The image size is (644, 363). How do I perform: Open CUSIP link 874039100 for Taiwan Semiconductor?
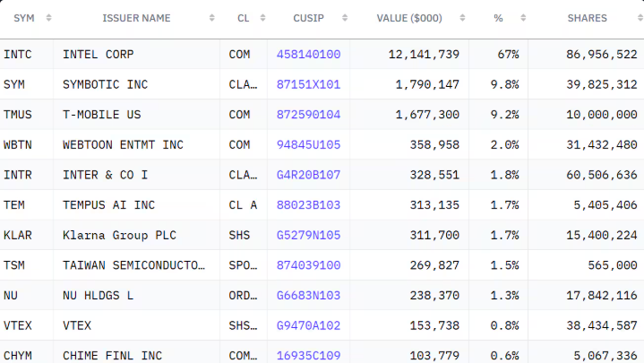pos(308,265)
